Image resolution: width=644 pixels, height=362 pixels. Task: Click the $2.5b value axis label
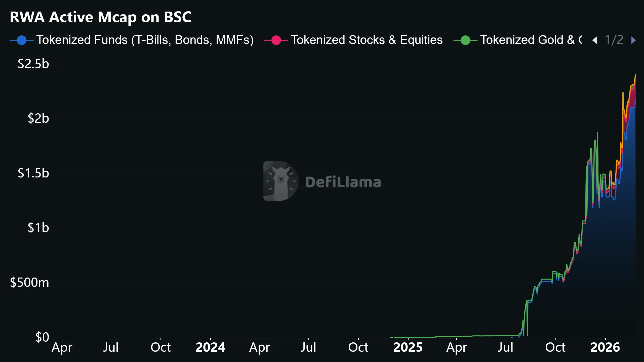pyautogui.click(x=33, y=64)
